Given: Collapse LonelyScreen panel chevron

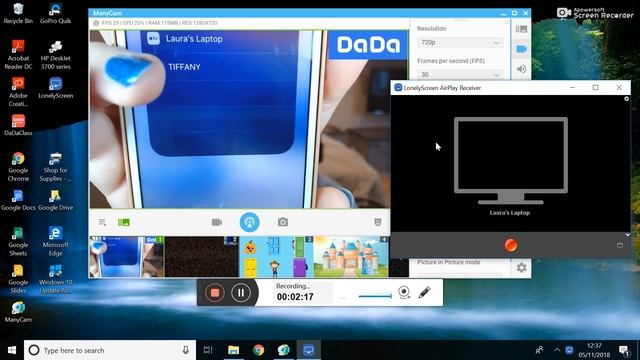Looking at the screenshot, I should pos(627,235).
